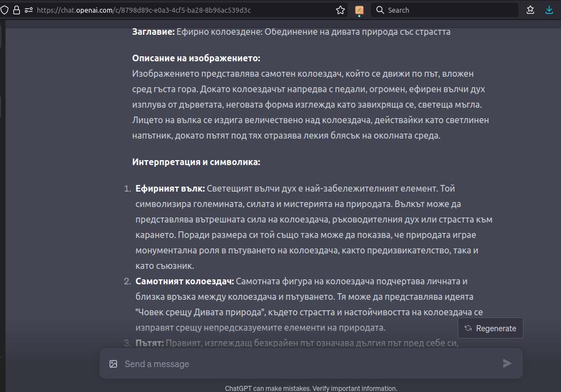The image size is (561, 392).
Task: Open the browser downloads arrow icon
Action: (x=549, y=10)
